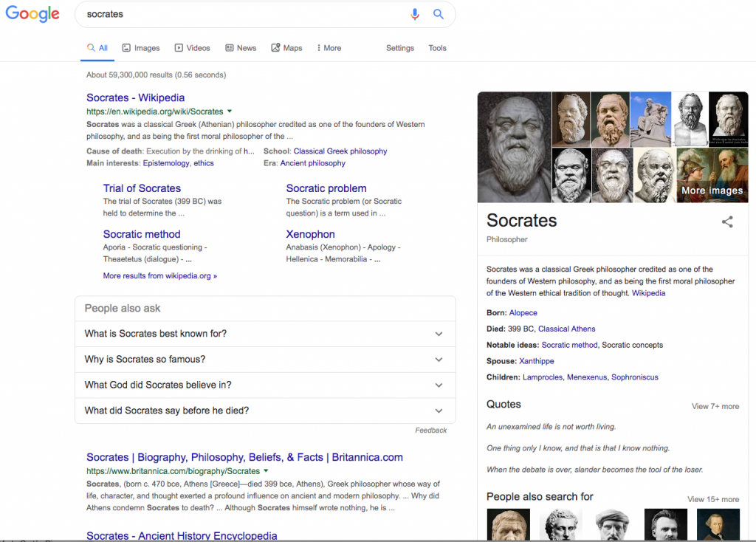Select the quote about knowing nothing
The image size is (756, 542).
pyautogui.click(x=578, y=448)
